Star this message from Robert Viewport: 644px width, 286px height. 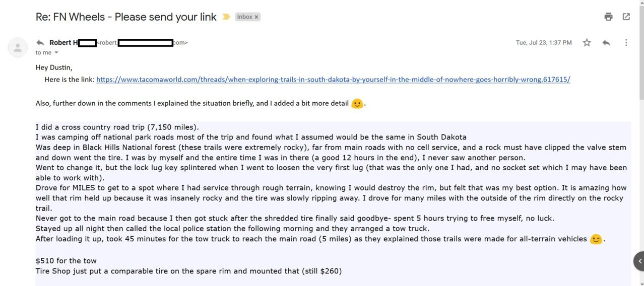coord(587,43)
